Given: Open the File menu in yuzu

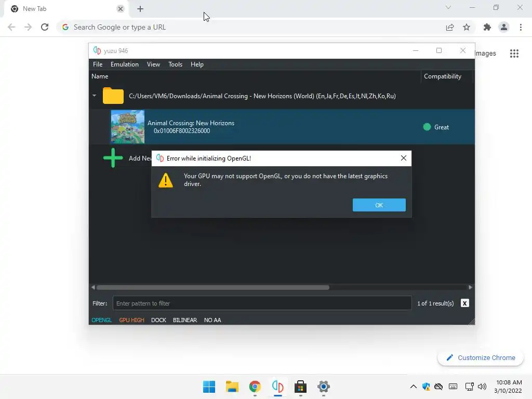Looking at the screenshot, I should point(98,64).
